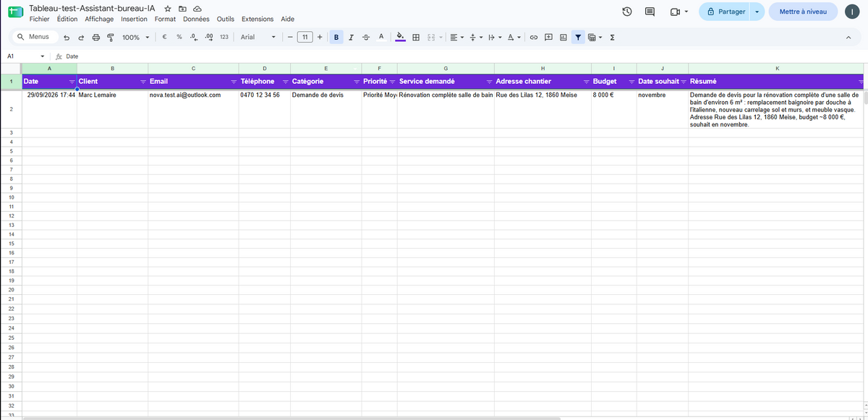Open the functions (Σ) menu
868x420 pixels.
click(x=612, y=37)
